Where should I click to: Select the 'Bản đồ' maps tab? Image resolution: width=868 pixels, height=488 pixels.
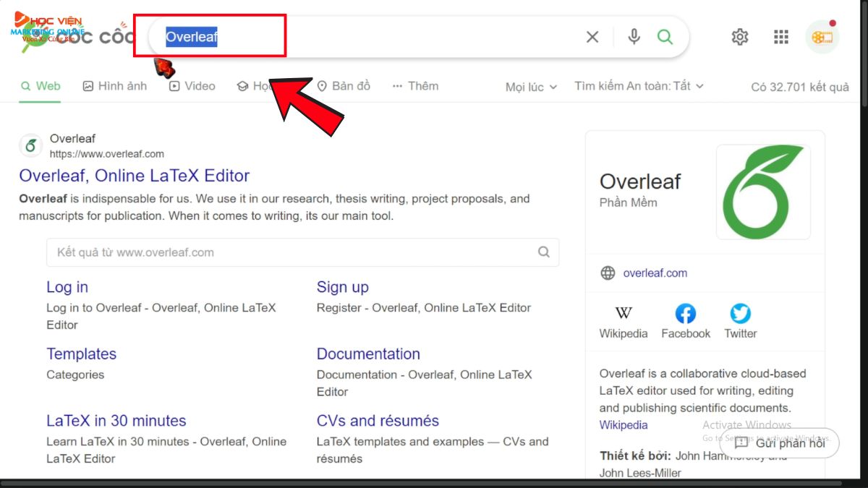(x=344, y=86)
